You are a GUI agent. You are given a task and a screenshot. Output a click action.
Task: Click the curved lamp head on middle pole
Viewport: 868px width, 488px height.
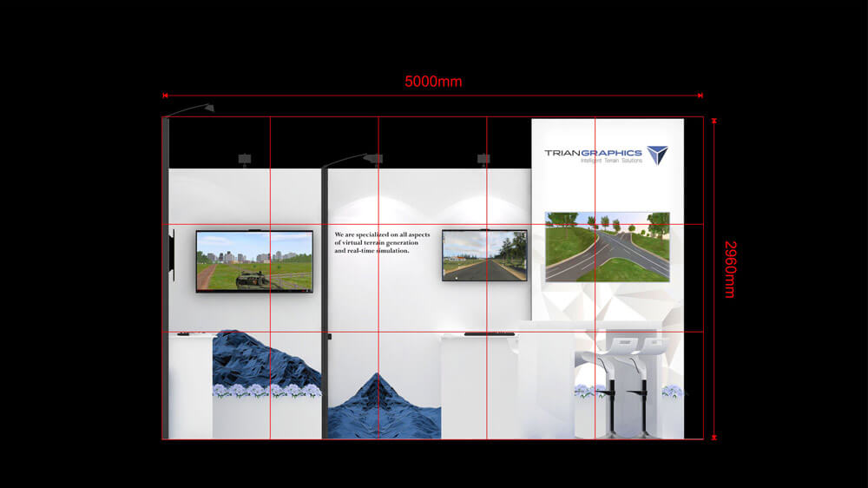pos(372,158)
